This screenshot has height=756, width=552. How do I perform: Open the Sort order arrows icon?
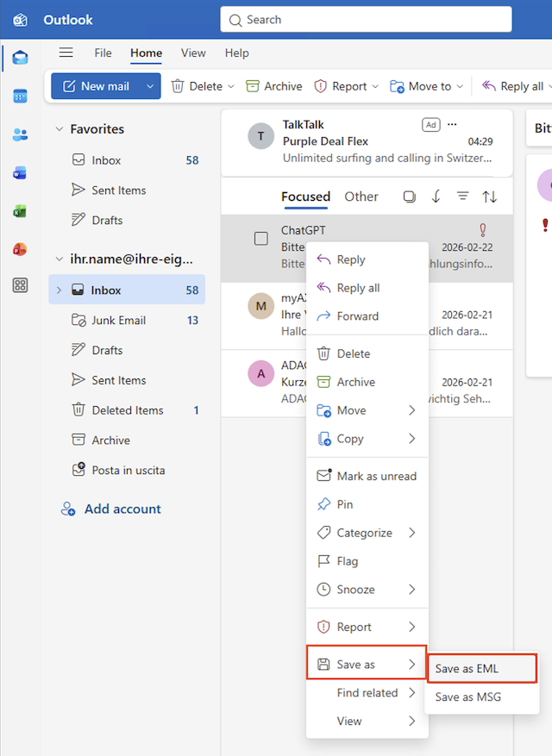[x=489, y=197]
